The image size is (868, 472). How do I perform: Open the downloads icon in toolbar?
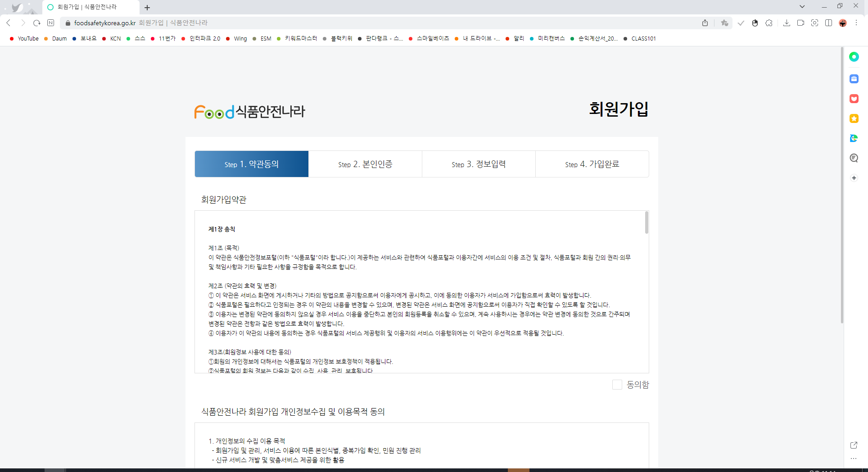pyautogui.click(x=787, y=23)
